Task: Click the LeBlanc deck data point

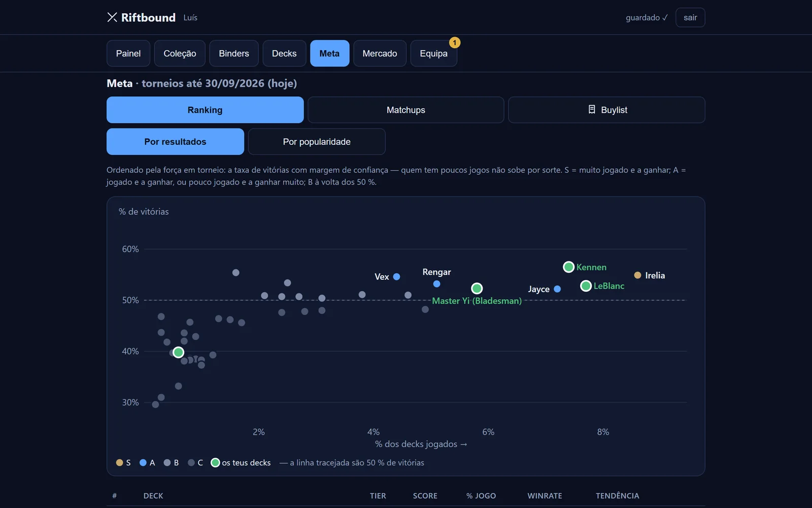Action: [586, 286]
